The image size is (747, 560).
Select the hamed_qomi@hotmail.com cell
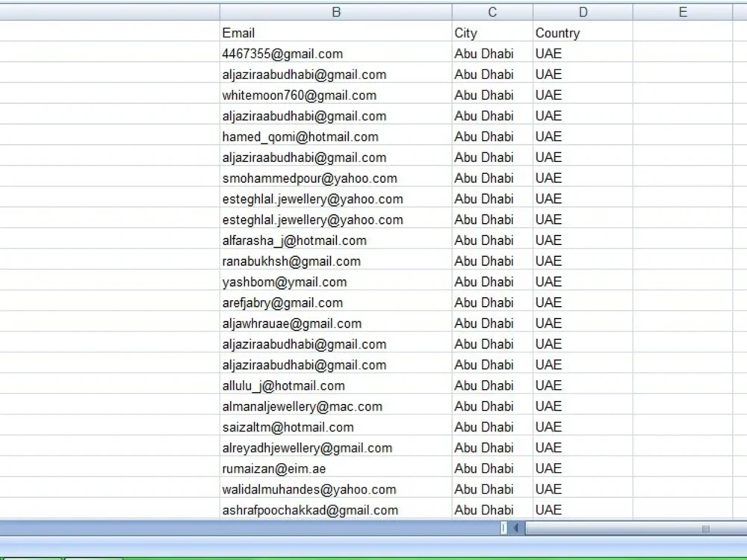pos(336,137)
